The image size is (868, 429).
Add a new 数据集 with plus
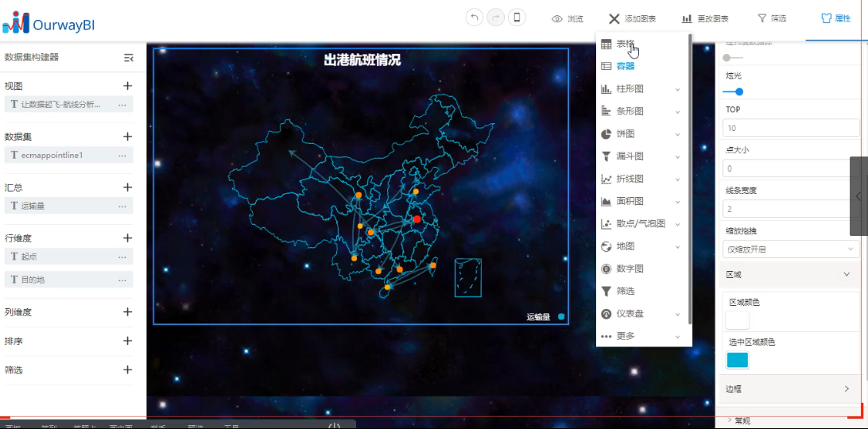(127, 136)
